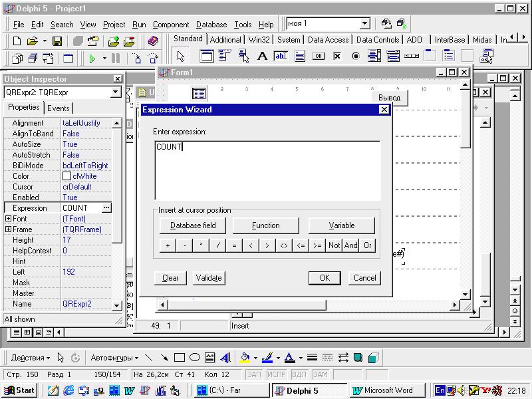Image resolution: width=532 pixels, height=399 pixels.
Task: Click the Variable button
Action: click(342, 225)
